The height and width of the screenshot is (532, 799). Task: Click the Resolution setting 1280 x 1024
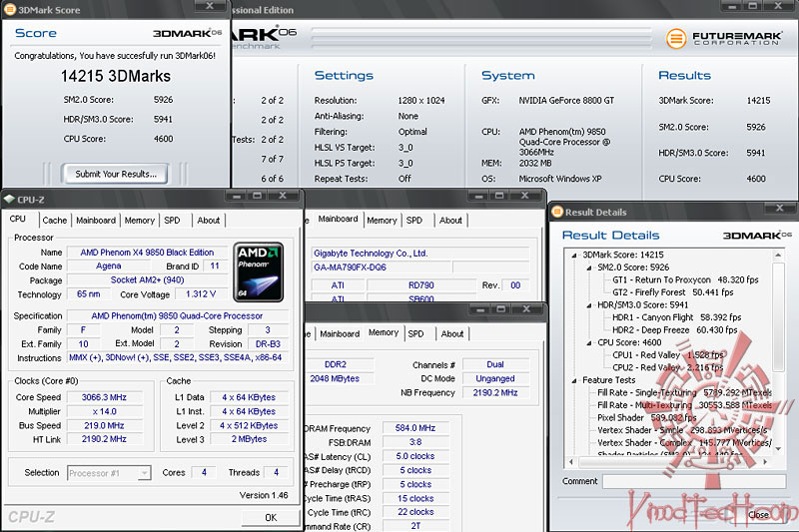click(x=421, y=100)
